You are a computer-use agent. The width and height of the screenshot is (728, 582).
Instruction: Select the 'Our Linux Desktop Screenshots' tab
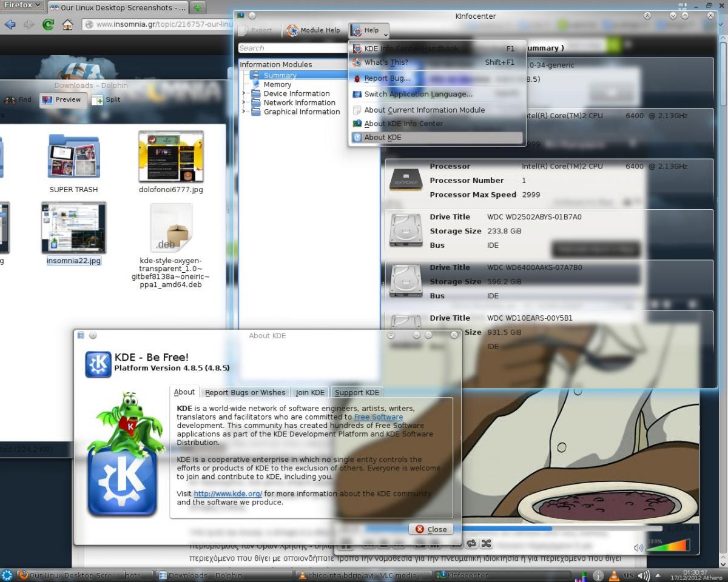118,7
